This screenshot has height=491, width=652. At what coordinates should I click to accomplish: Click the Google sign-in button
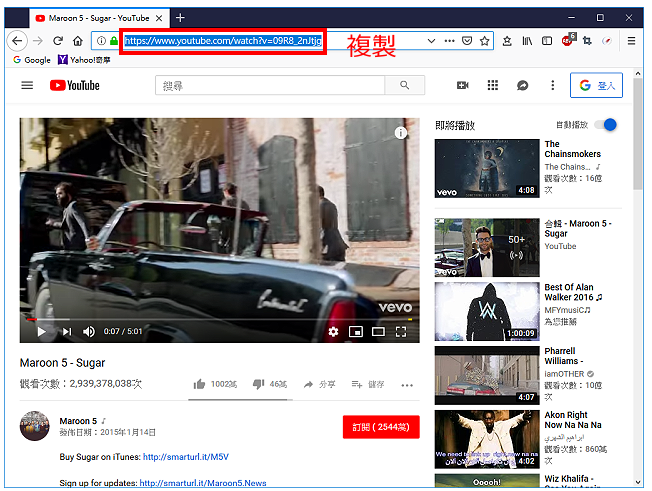coord(596,86)
